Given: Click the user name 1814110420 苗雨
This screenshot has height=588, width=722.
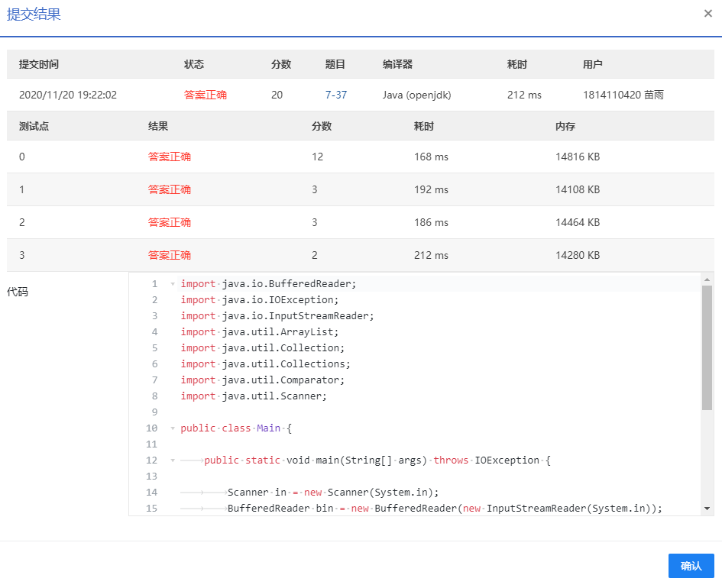Looking at the screenshot, I should (x=623, y=95).
